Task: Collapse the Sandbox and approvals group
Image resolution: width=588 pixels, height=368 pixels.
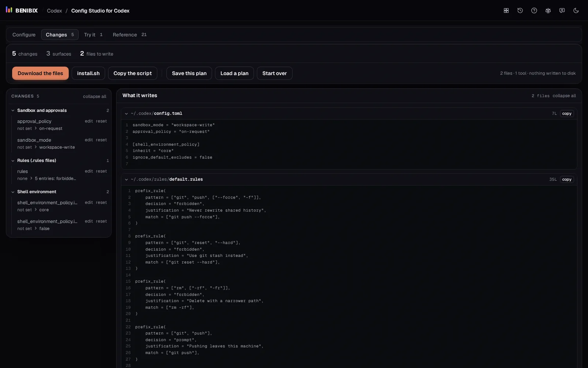Action: coord(13,110)
